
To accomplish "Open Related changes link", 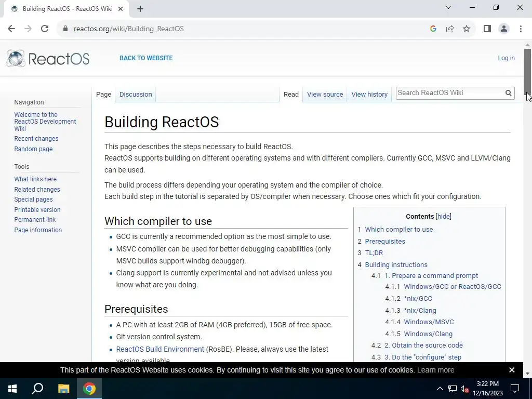I will coord(37,189).
